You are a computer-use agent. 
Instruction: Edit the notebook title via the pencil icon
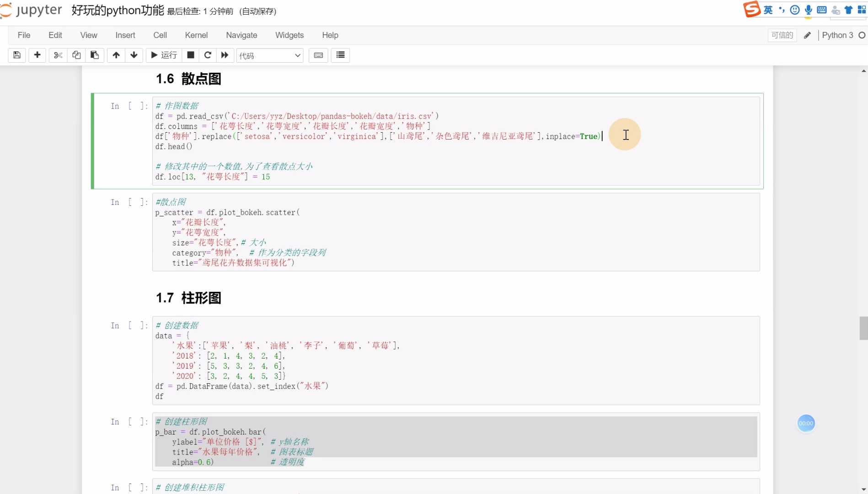coord(807,35)
